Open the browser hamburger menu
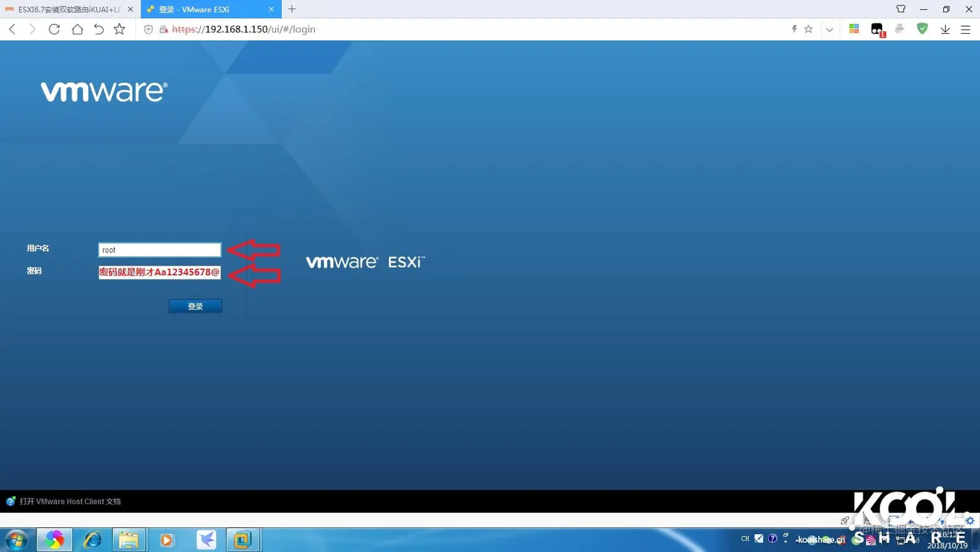 click(x=966, y=29)
